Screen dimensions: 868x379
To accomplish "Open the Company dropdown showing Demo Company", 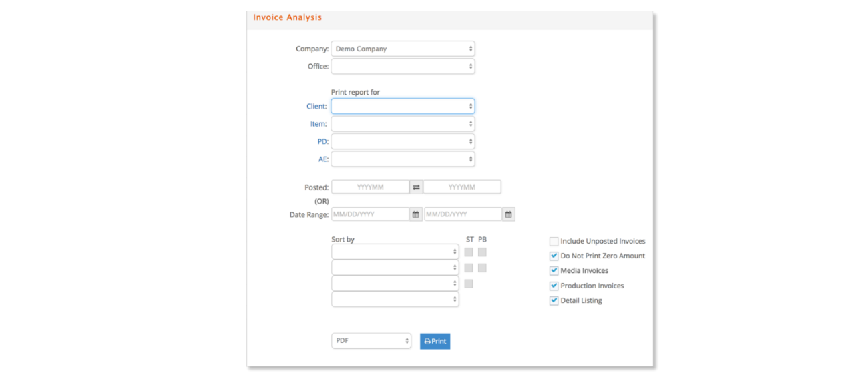I will tap(403, 49).
